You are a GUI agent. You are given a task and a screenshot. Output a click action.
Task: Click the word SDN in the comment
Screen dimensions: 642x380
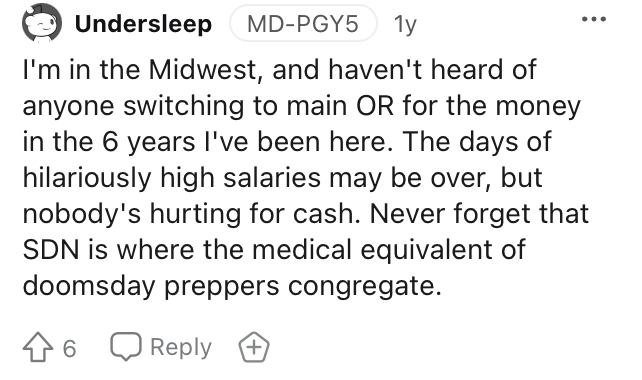pyautogui.click(x=51, y=249)
